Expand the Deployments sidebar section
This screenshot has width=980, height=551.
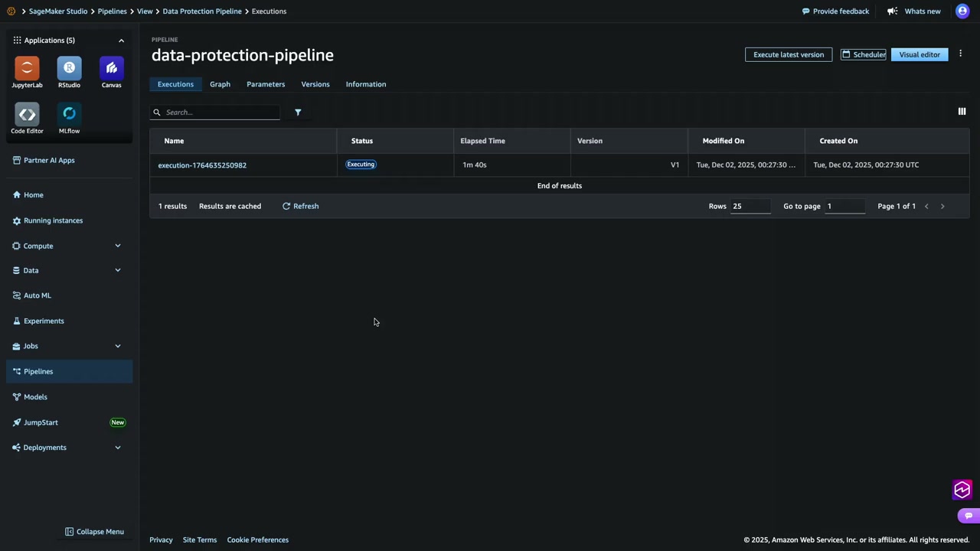tap(117, 448)
